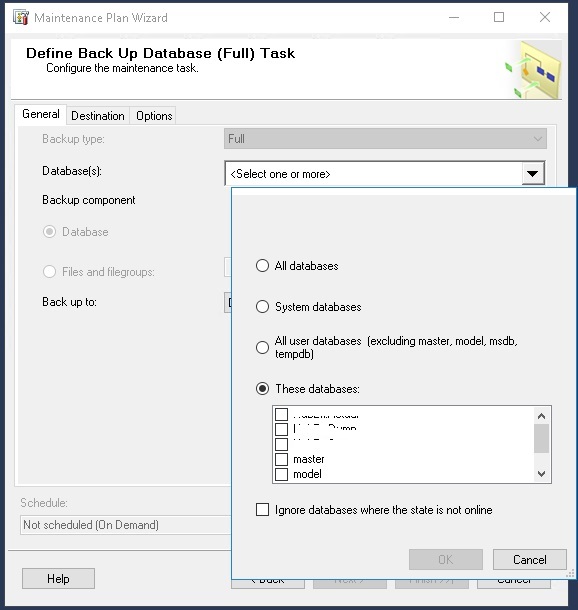The image size is (578, 610).
Task: Check the model database checkbox
Action: (282, 474)
